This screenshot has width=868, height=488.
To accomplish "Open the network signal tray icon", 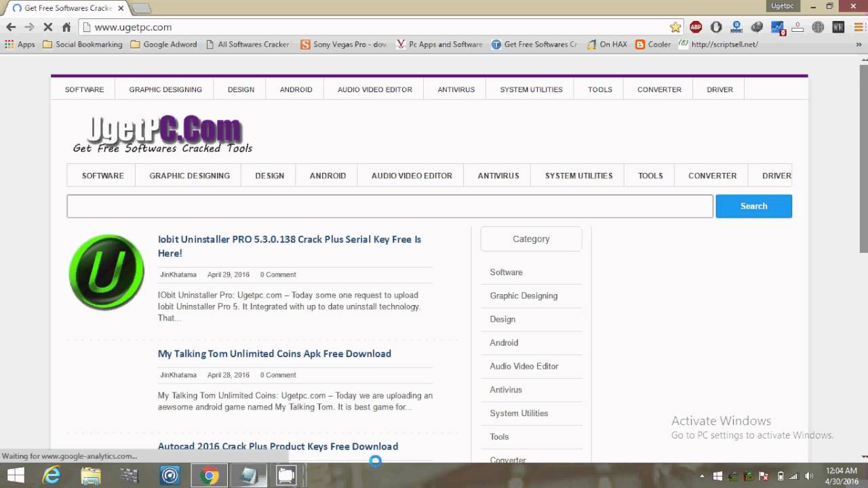I will coord(795,476).
